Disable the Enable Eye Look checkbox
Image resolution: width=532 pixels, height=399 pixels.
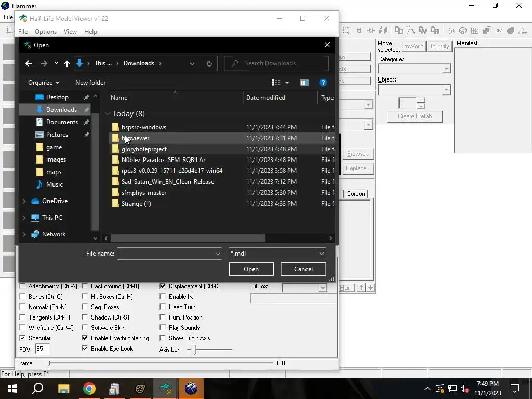[85, 349]
